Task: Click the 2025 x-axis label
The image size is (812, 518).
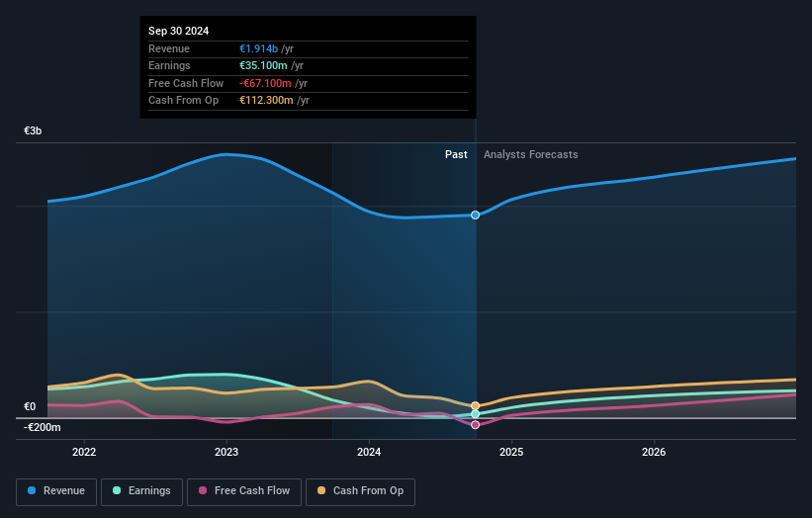Action: (511, 453)
